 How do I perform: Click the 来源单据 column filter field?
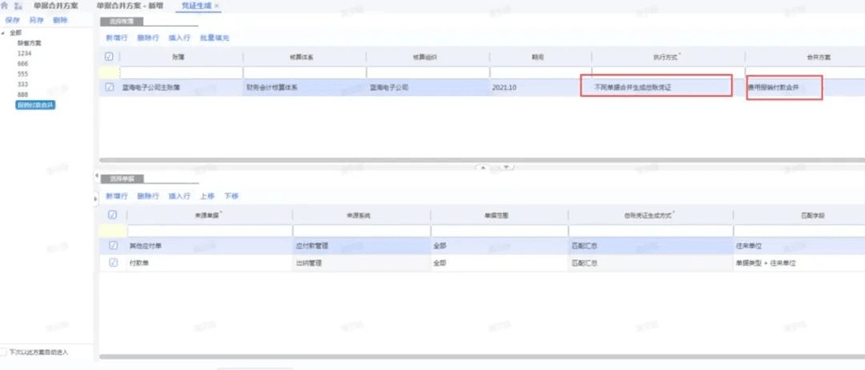pos(210,230)
